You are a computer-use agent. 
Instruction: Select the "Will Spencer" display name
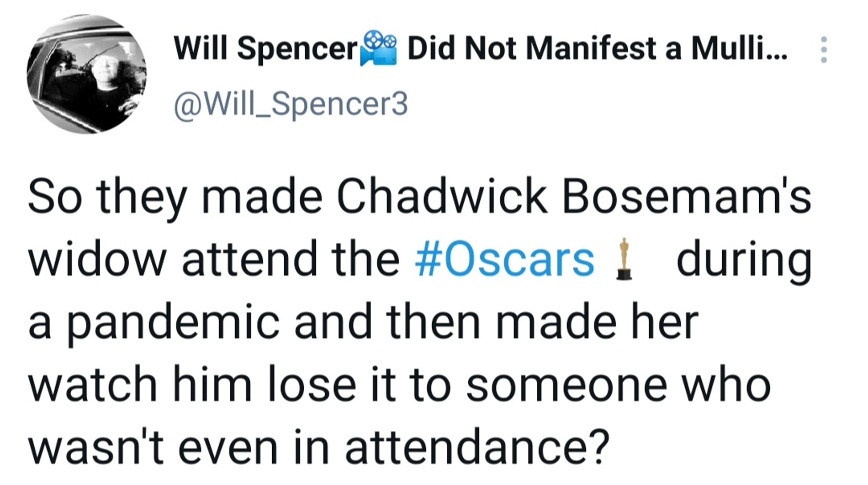coord(265,48)
